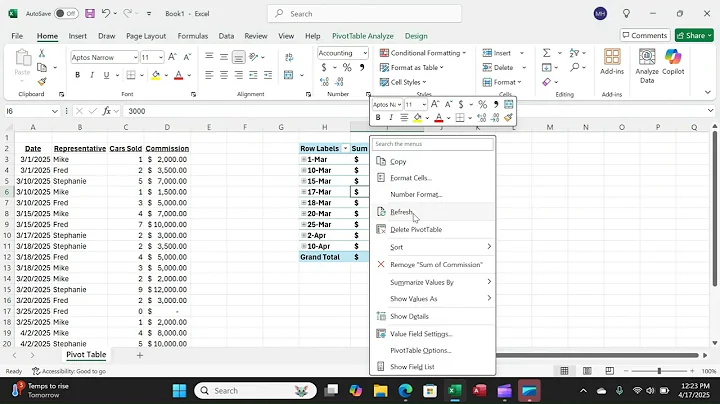Toggle Middle Align in Alignment group
This screenshot has height=404, width=720.
point(224,57)
